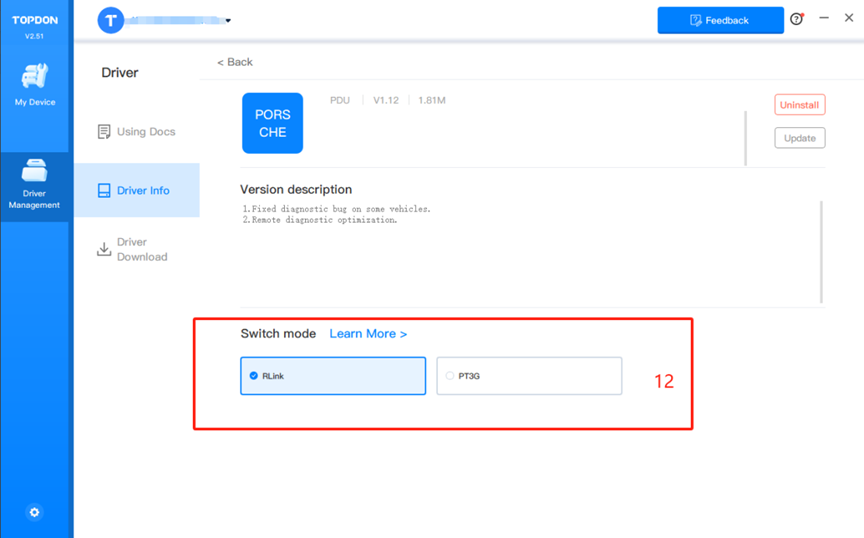This screenshot has height=538, width=864.
Task: Click the Feedback button
Action: [x=720, y=20]
